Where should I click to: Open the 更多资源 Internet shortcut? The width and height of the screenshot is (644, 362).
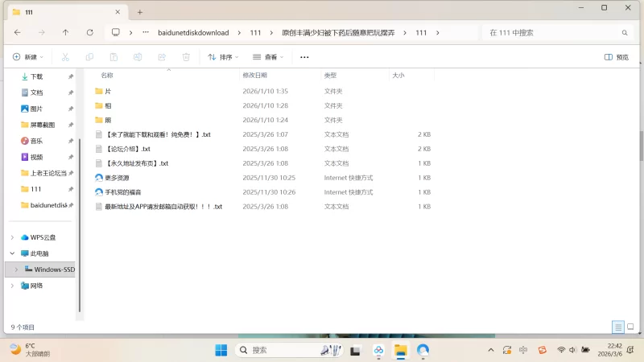click(x=99, y=178)
